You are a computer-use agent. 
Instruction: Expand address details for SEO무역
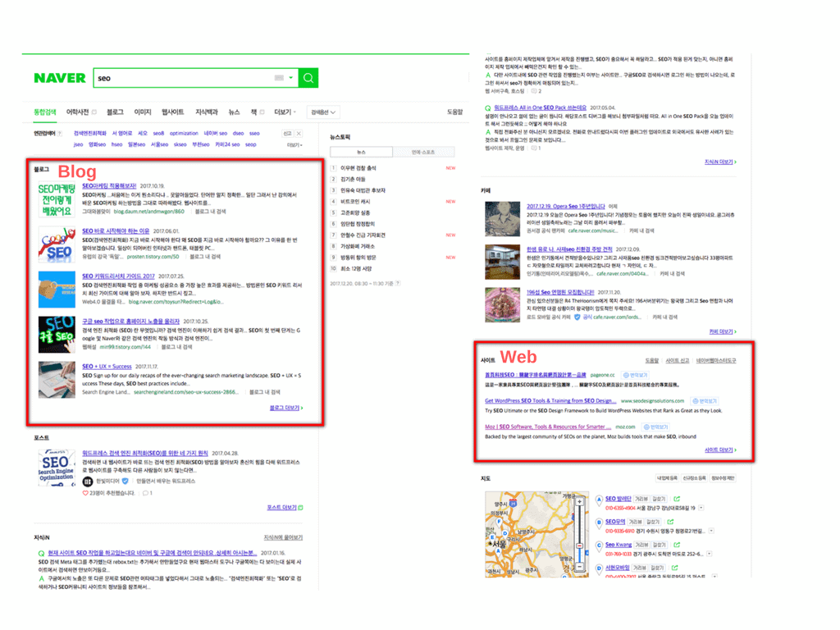pos(711,531)
